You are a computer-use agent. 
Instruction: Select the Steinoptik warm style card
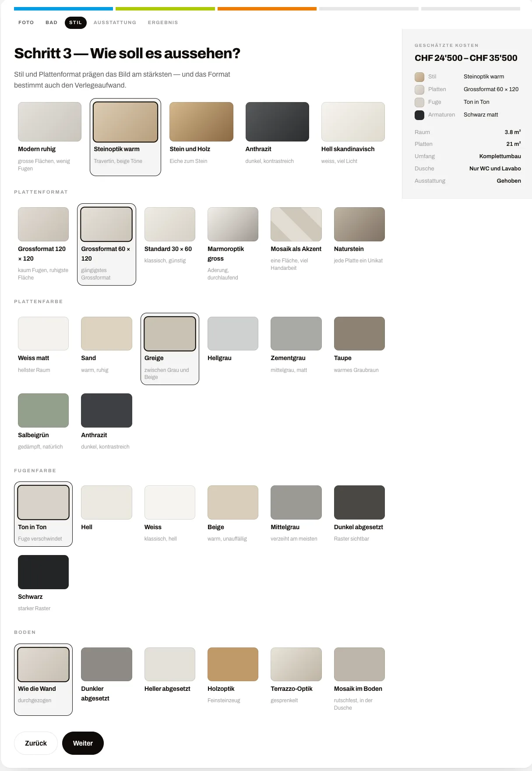click(x=125, y=137)
